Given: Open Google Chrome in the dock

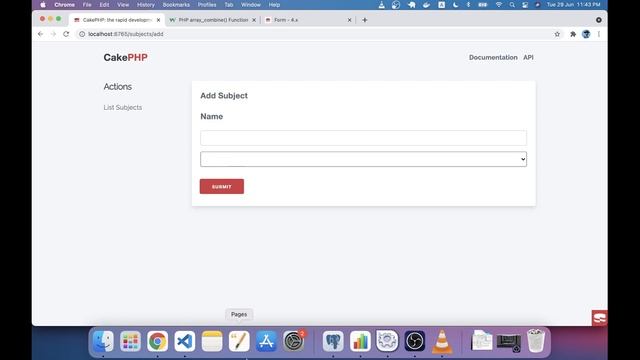Looking at the screenshot, I should click(158, 341).
